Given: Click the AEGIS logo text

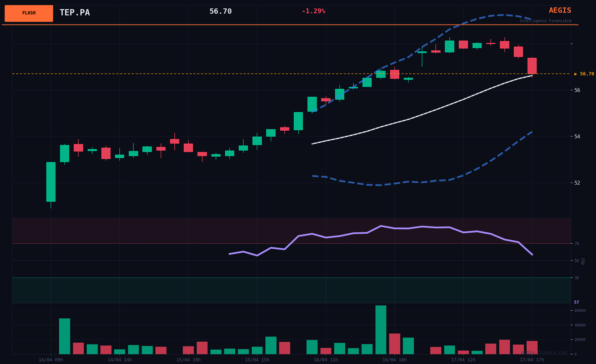Looking at the screenshot, I should point(560,10).
